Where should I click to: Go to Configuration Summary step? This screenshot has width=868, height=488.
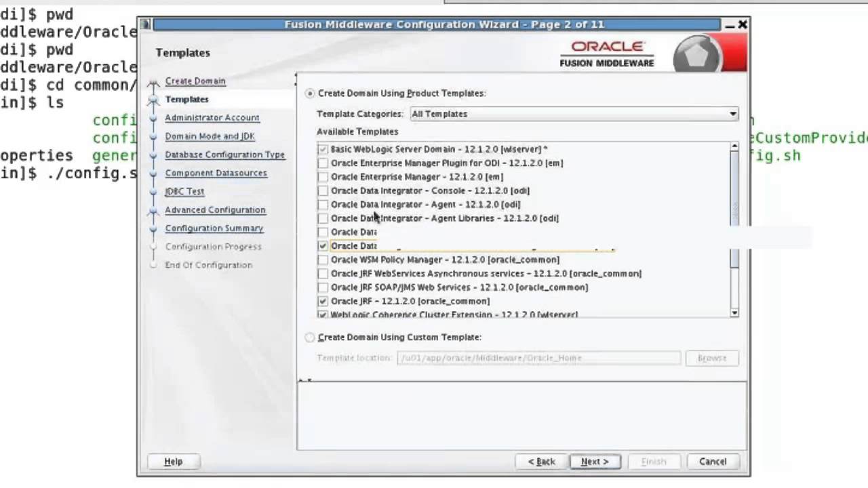tap(214, 228)
